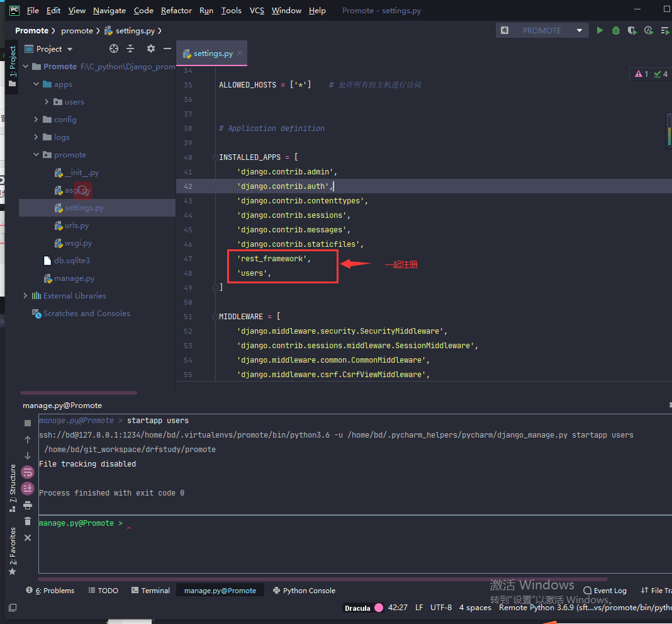672x624 pixels.
Task: Open the Python Console tab
Action: pyautogui.click(x=305, y=591)
